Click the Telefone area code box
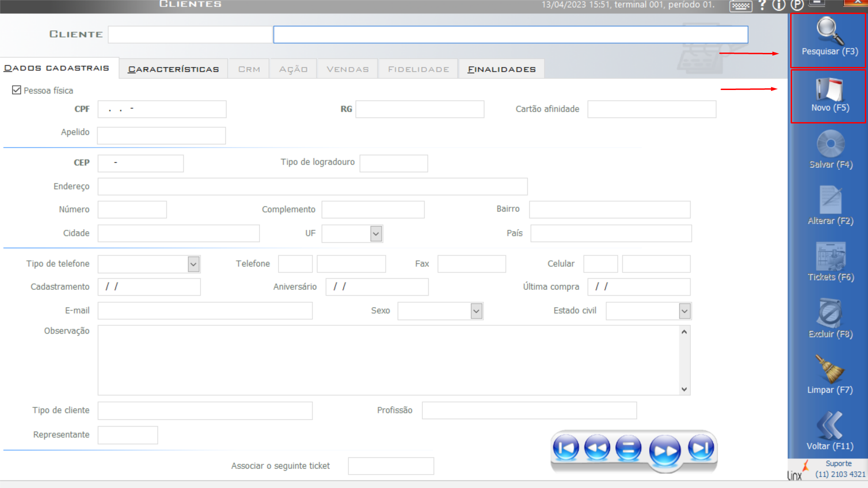The width and height of the screenshot is (868, 488). click(x=295, y=264)
